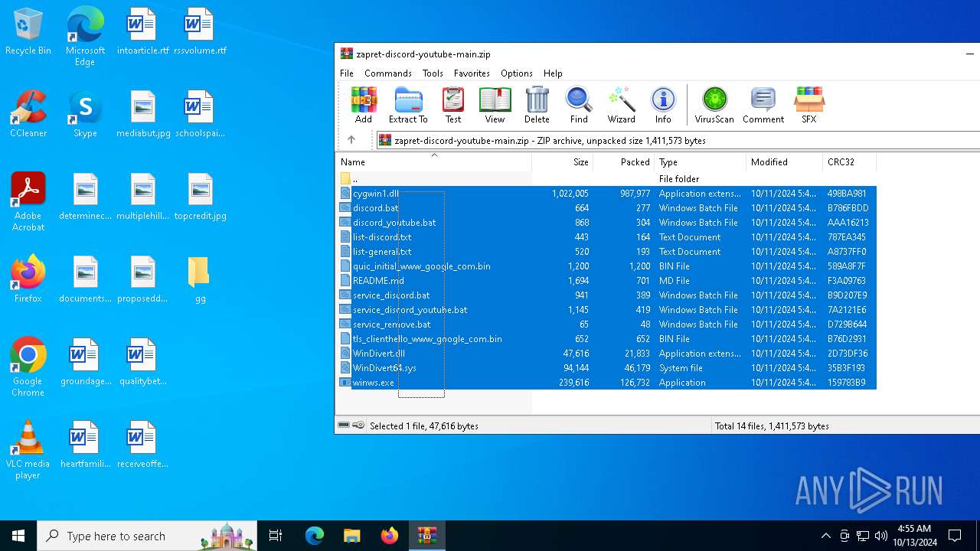Screen dimensions: 980x551
Task: Open File Explorer from taskbar
Action: pyautogui.click(x=351, y=536)
